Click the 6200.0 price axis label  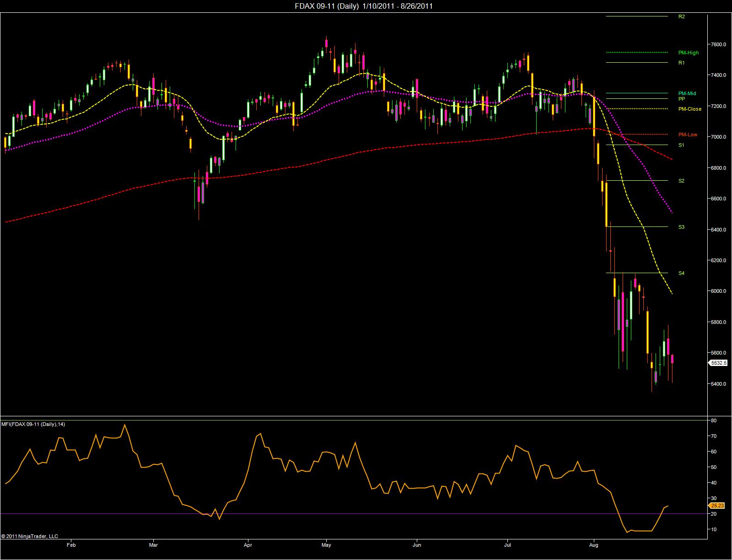719,260
